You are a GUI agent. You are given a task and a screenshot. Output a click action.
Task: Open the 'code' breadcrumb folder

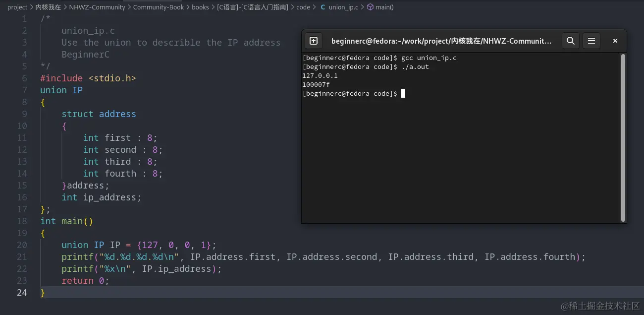coord(303,7)
